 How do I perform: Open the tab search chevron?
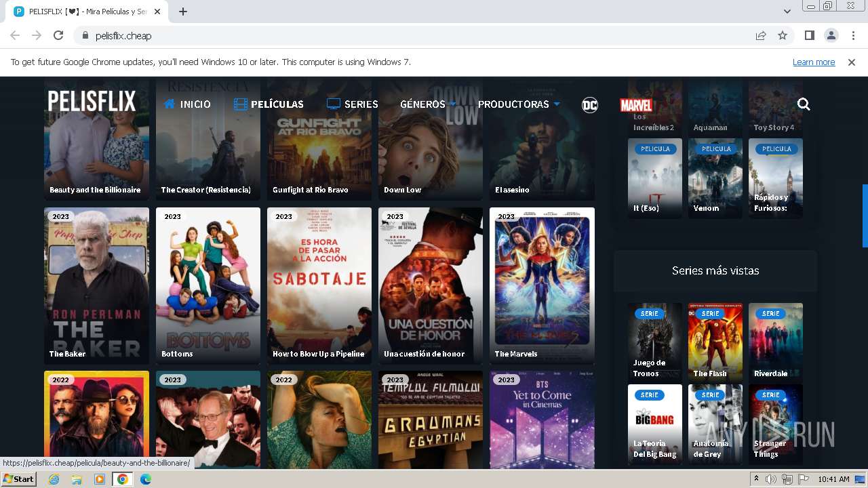[x=787, y=12]
